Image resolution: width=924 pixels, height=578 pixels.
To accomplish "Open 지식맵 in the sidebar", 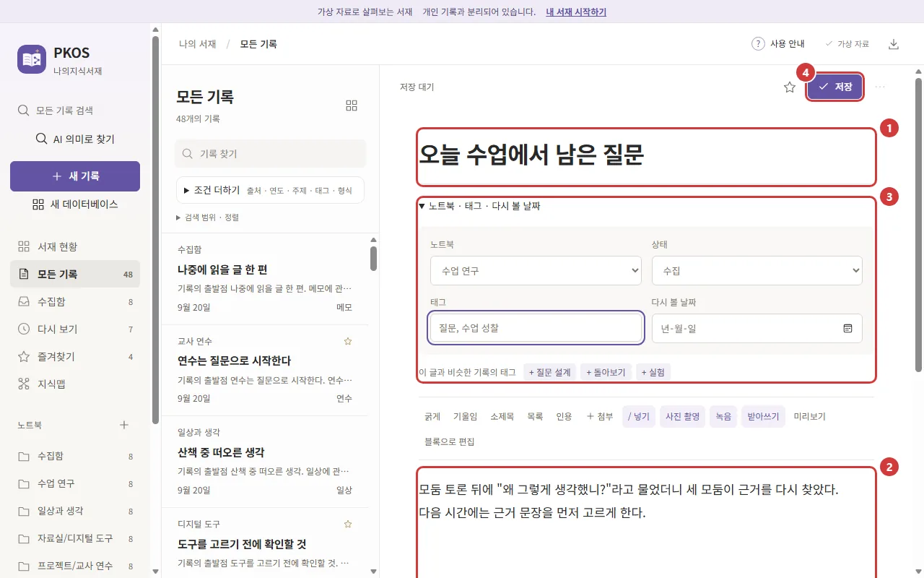I will [x=75, y=384].
